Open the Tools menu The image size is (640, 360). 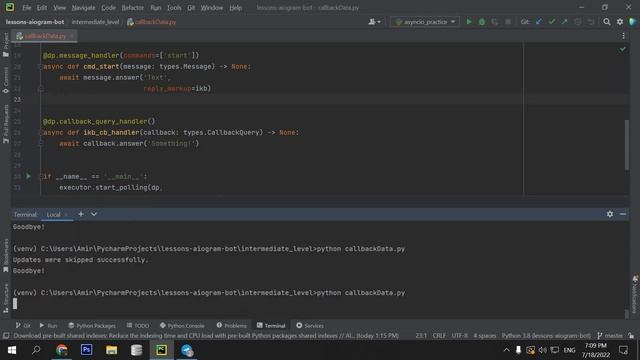coord(174,7)
